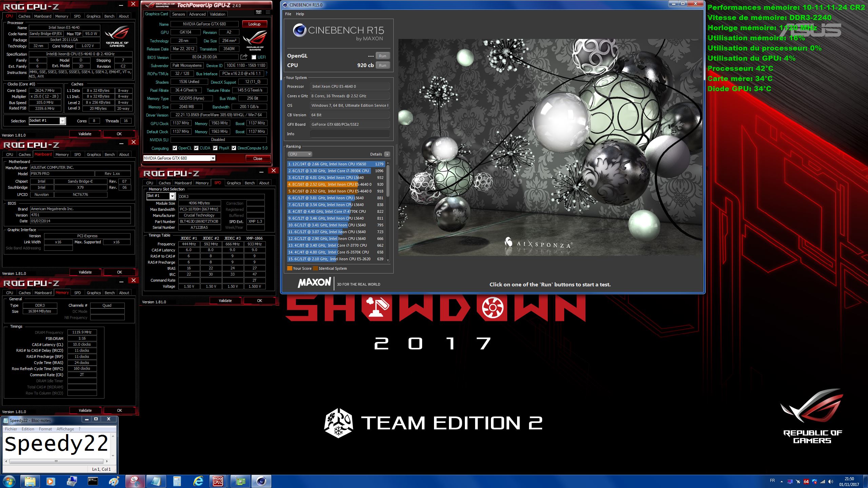Click the BIOS Version export arrow icon

(244, 57)
